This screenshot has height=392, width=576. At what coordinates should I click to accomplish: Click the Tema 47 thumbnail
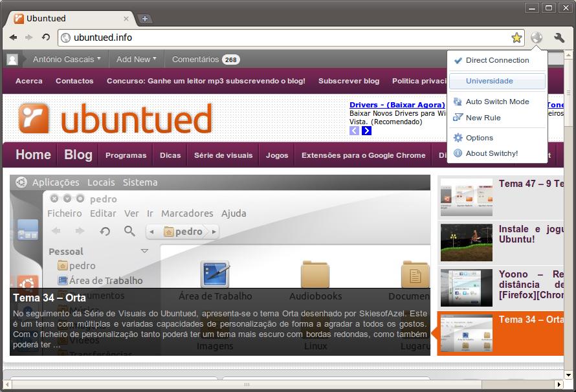pyautogui.click(x=467, y=197)
